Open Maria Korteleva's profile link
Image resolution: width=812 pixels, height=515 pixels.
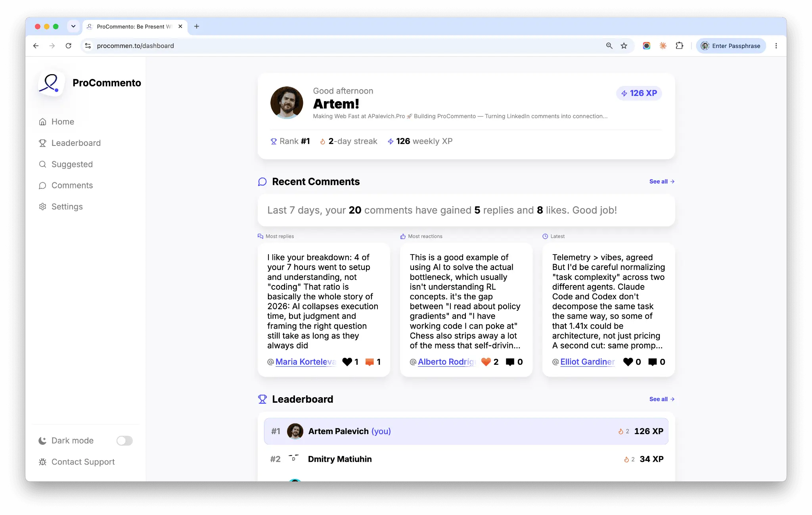click(305, 362)
